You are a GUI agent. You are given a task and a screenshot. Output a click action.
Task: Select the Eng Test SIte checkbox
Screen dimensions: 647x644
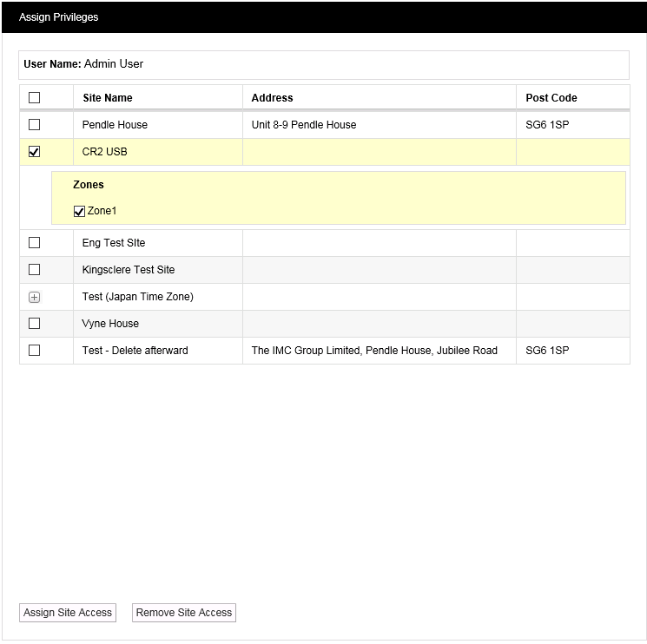(35, 243)
